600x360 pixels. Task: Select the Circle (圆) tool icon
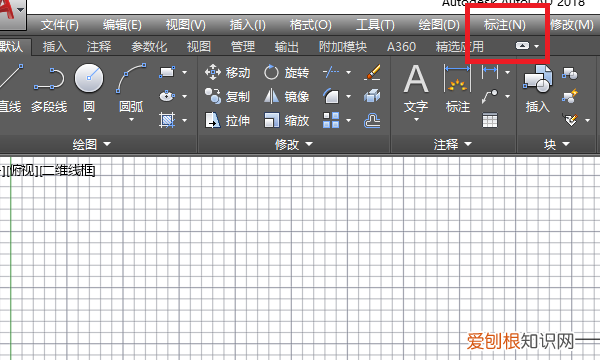(89, 78)
